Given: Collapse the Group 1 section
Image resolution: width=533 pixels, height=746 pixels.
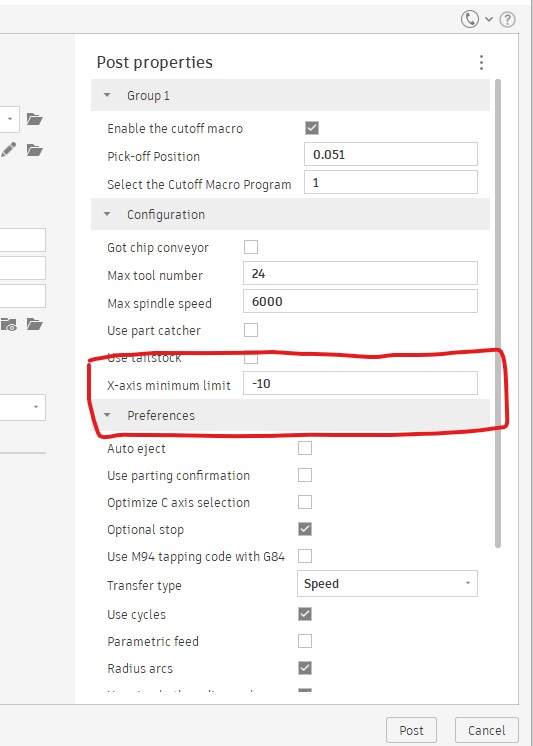Looking at the screenshot, I should pyautogui.click(x=107, y=95).
